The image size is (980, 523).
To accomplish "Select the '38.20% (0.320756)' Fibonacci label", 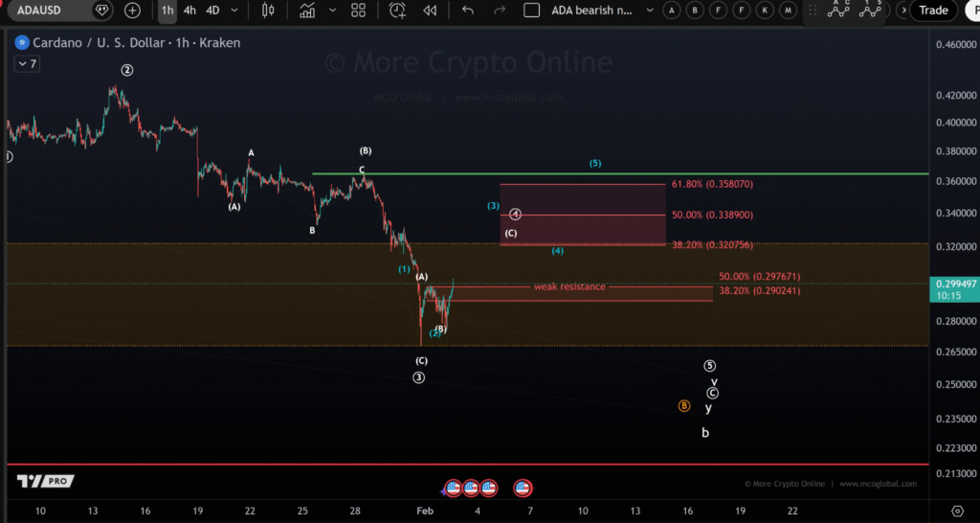I will click(712, 245).
